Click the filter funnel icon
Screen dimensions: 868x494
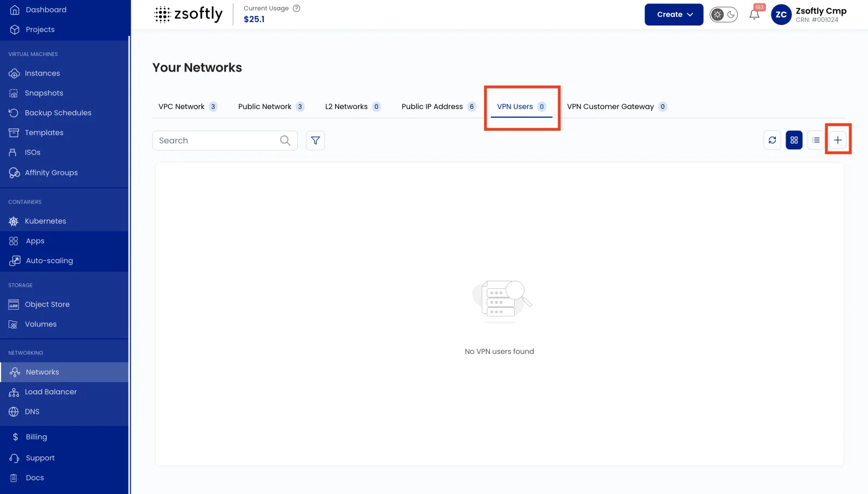[x=315, y=141]
